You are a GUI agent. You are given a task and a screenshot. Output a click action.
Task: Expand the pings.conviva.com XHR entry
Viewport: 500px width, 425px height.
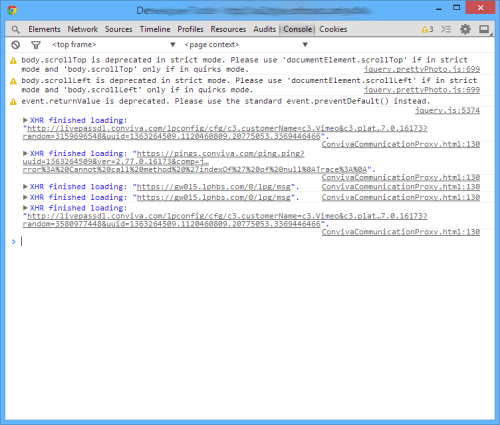tap(25, 153)
